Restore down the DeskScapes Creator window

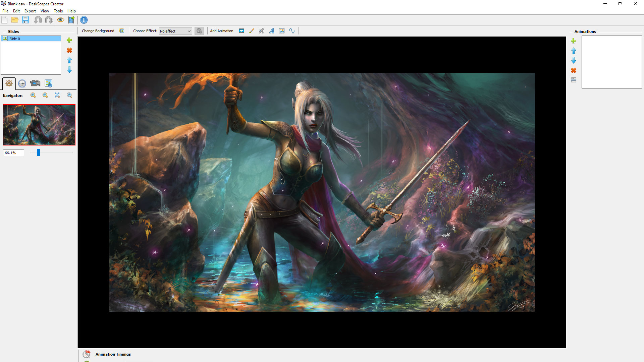coord(620,4)
